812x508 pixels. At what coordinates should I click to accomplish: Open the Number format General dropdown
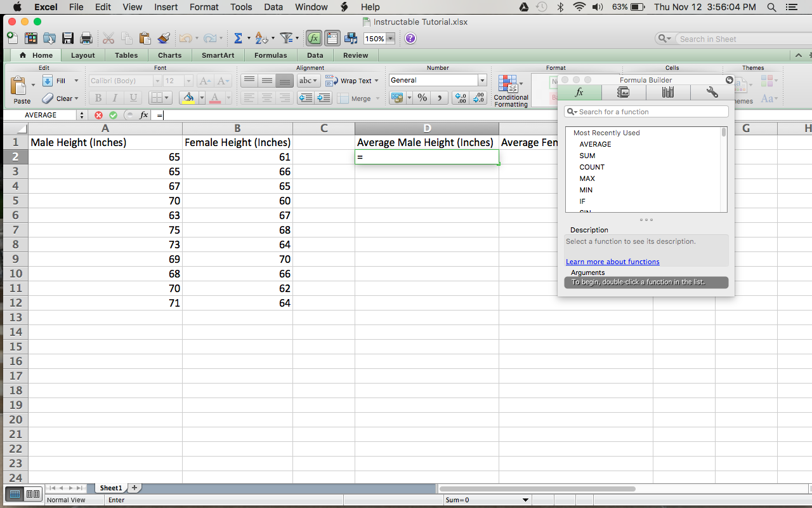tap(482, 81)
